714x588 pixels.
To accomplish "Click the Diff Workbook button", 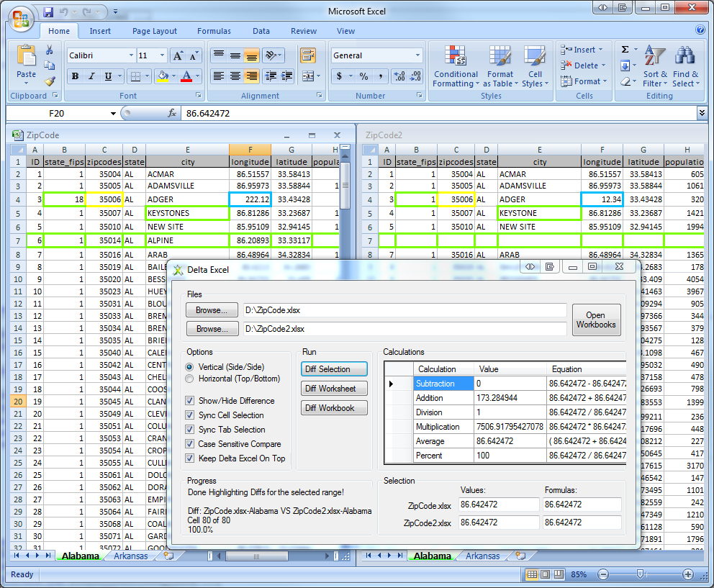I will pos(334,408).
